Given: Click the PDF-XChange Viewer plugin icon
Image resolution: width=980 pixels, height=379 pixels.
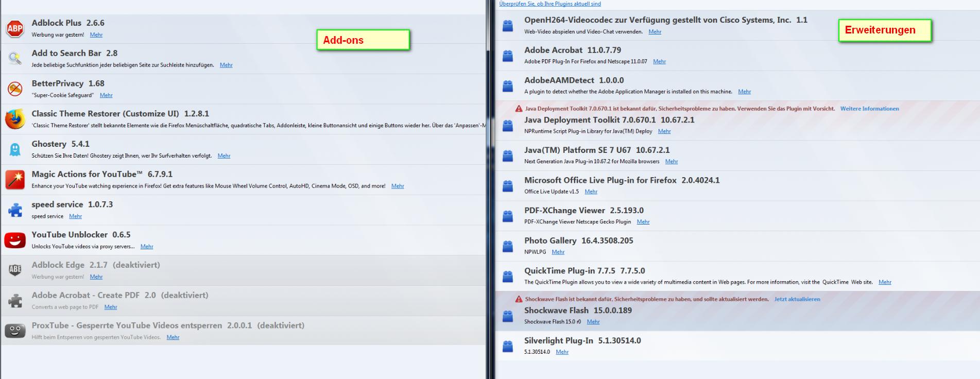Looking at the screenshot, I should 508,216.
